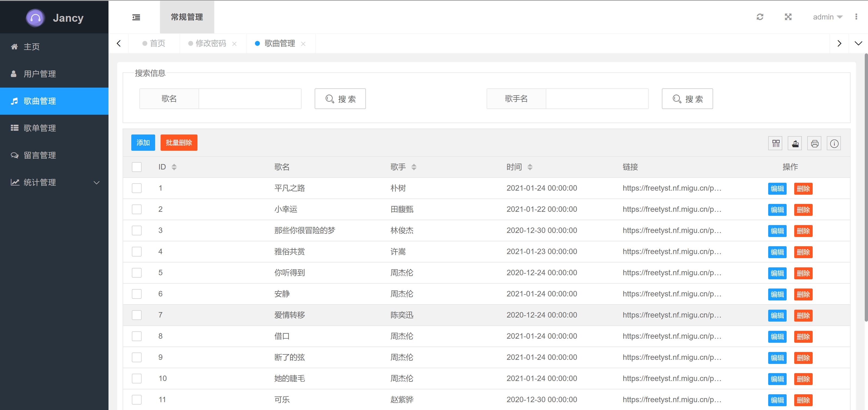Go to 用户管理 in sidebar
The image size is (868, 410).
(54, 74)
